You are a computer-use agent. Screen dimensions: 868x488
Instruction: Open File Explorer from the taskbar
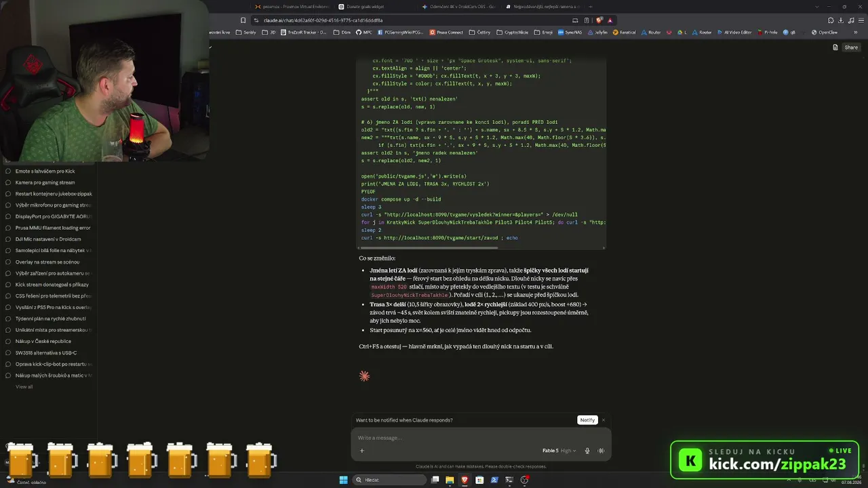pos(450,480)
